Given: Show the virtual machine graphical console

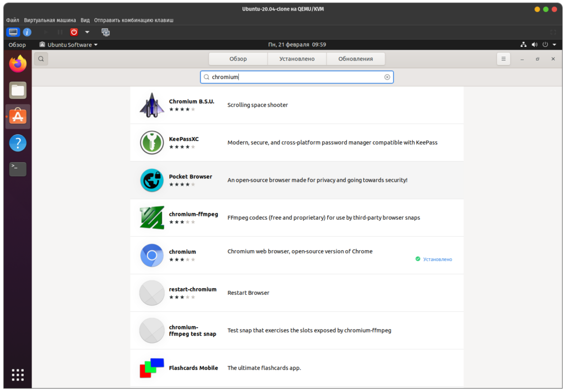Looking at the screenshot, I should (13, 32).
